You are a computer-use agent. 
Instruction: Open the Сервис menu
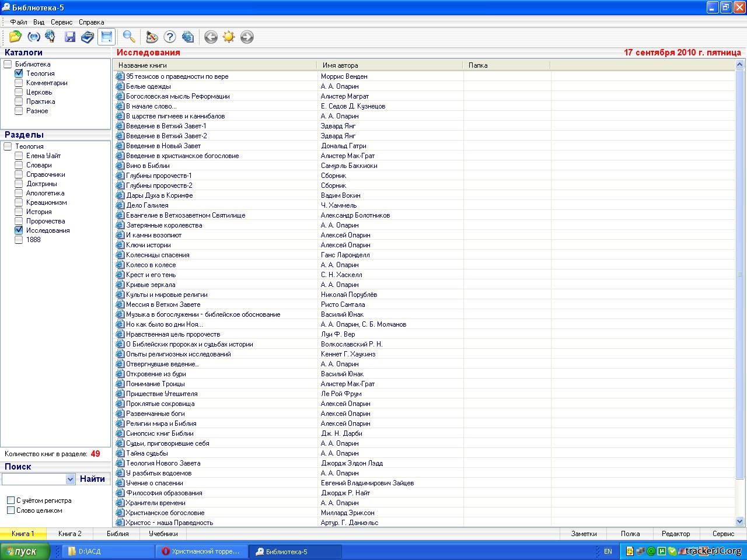tap(61, 22)
